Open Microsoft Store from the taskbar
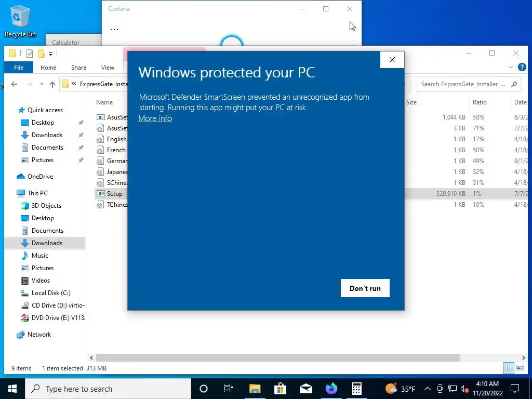The width and height of the screenshot is (532, 399). [280, 389]
